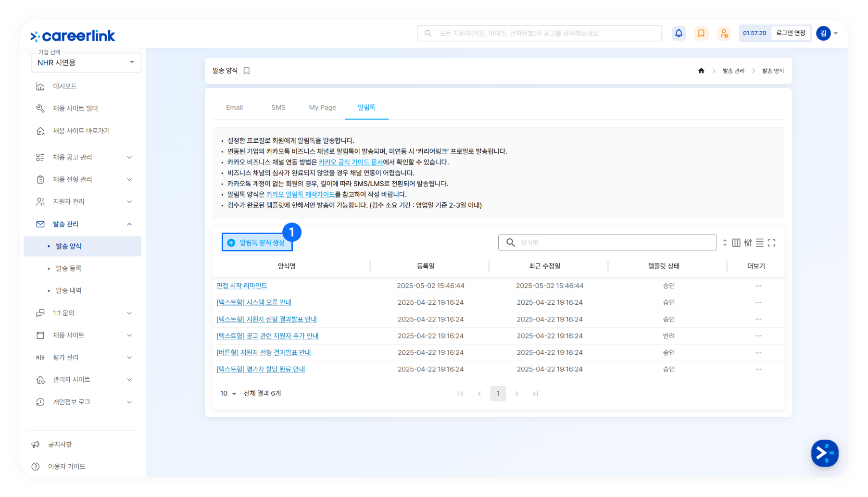Go home via breadcrumb house icon
The height and width of the screenshot is (497, 868).
click(701, 71)
